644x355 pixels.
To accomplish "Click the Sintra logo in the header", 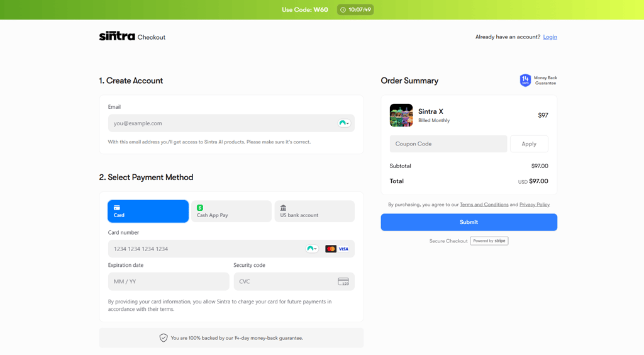I will 117,36.
